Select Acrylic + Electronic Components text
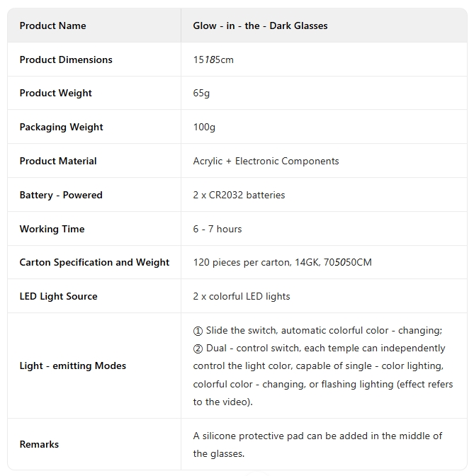Screen dimensions: 474x476 coord(266,161)
